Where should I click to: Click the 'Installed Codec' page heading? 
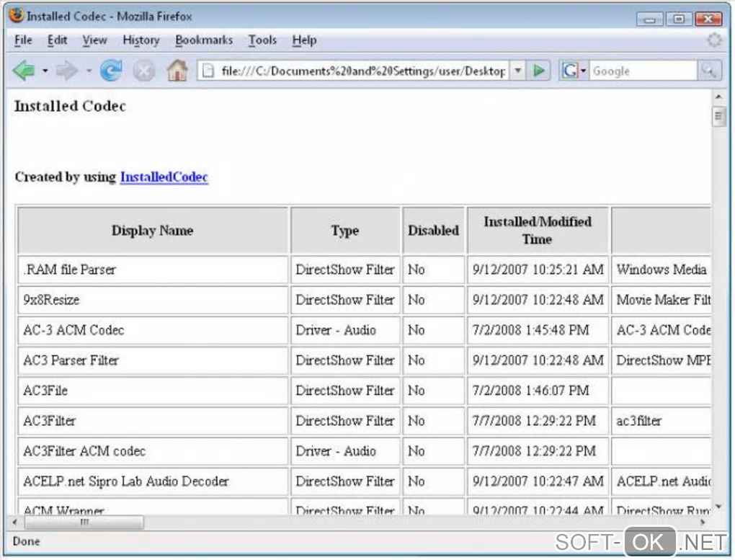point(71,106)
